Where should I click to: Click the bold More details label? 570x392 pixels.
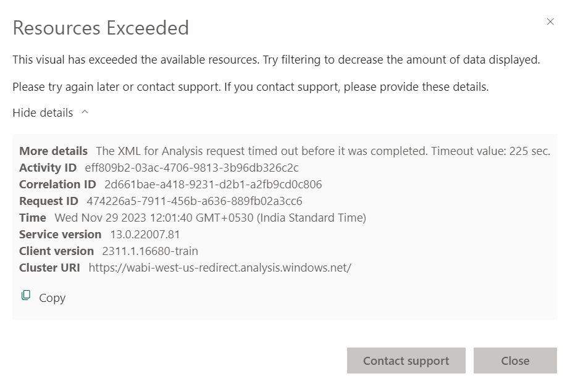click(x=53, y=151)
